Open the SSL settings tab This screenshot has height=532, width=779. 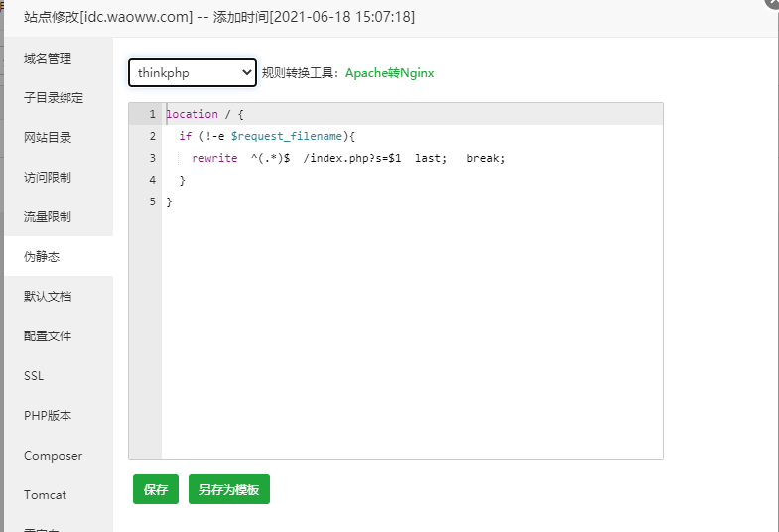point(59,376)
